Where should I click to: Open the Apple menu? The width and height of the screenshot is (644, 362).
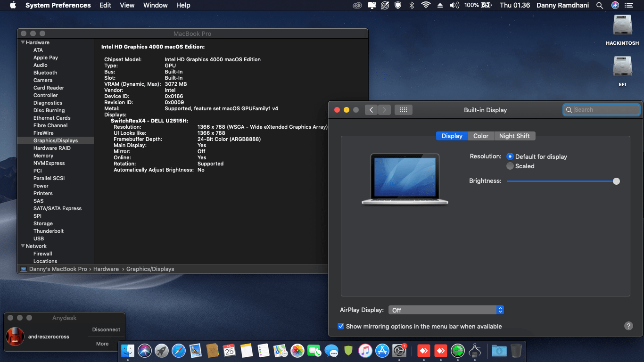(13, 5)
